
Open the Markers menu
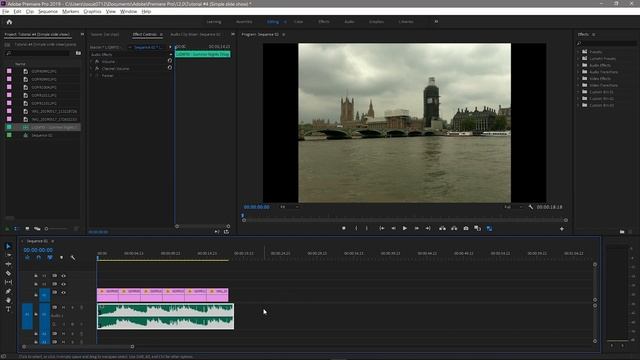[x=71, y=11]
